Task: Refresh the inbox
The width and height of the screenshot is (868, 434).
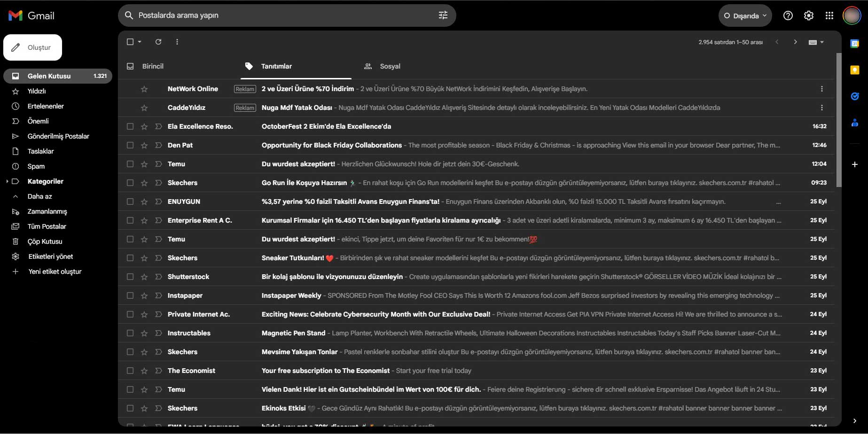Action: pos(158,42)
